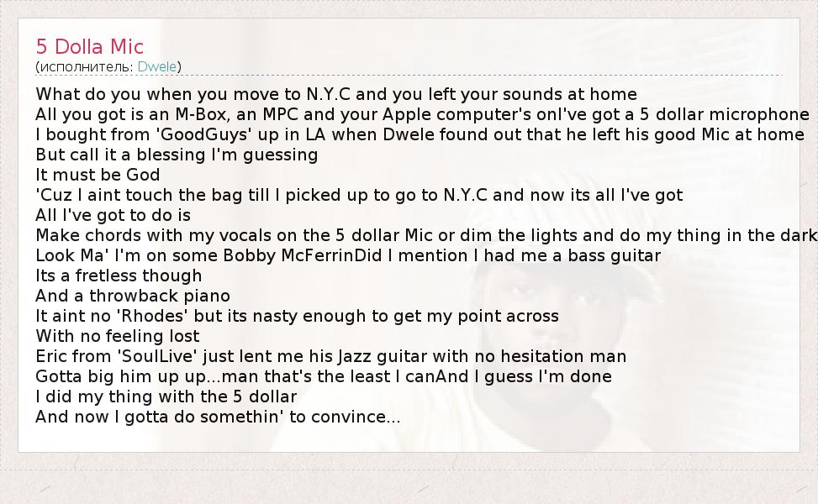Click the line 'All I've got to do is'

tap(113, 215)
